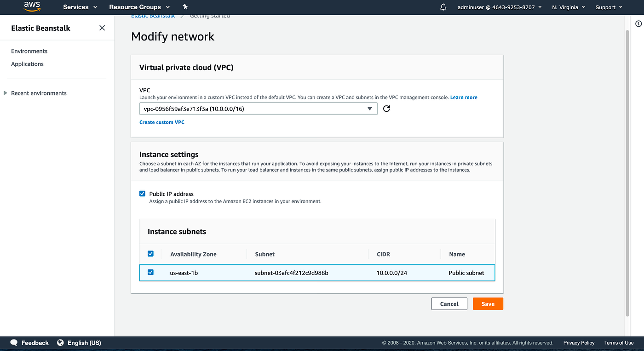Image resolution: width=644 pixels, height=351 pixels.
Task: Close the Elastic Beanstalk sidebar
Action: 102,28
